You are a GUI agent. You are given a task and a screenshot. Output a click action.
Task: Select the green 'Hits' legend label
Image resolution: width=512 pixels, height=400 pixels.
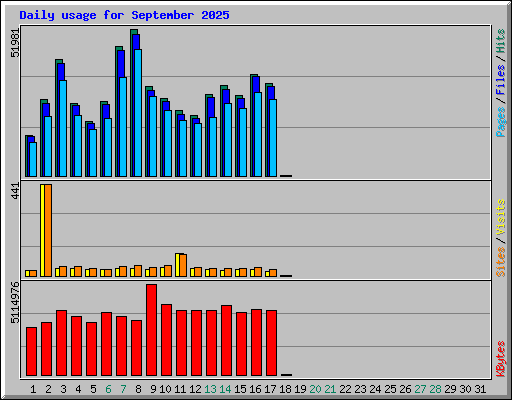pyautogui.click(x=500, y=41)
